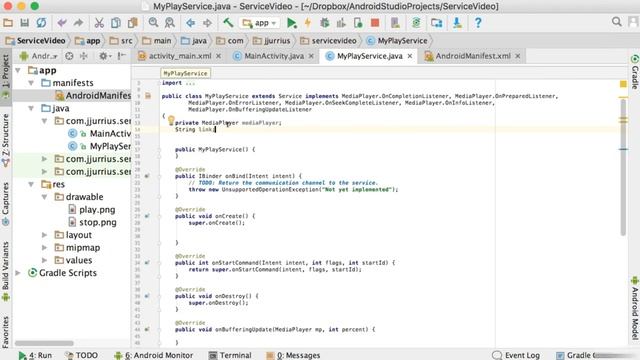The width and height of the screenshot is (640, 360).
Task: Open the SDK Manager download icon
Action: tap(458, 23)
